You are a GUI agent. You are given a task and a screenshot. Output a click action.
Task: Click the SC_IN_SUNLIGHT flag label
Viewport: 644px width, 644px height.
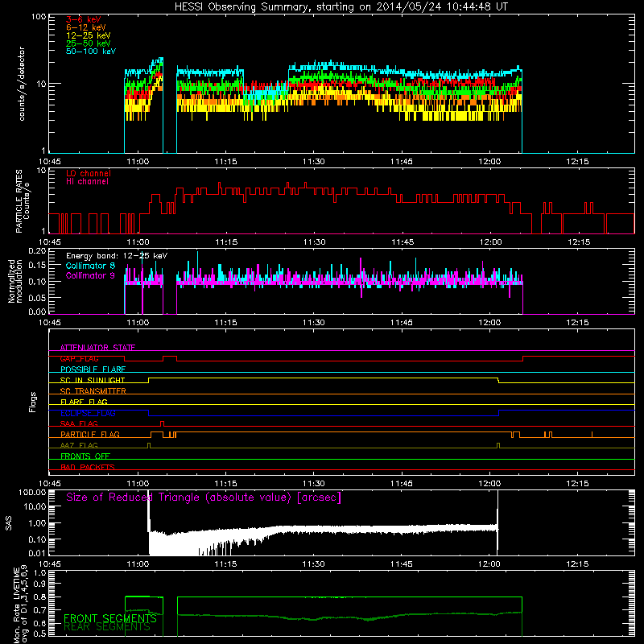[x=93, y=380]
